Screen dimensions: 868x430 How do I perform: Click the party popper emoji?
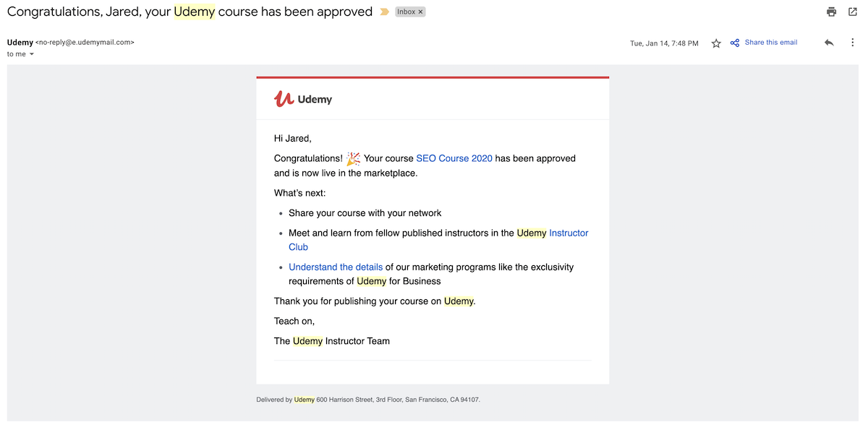[x=353, y=158]
